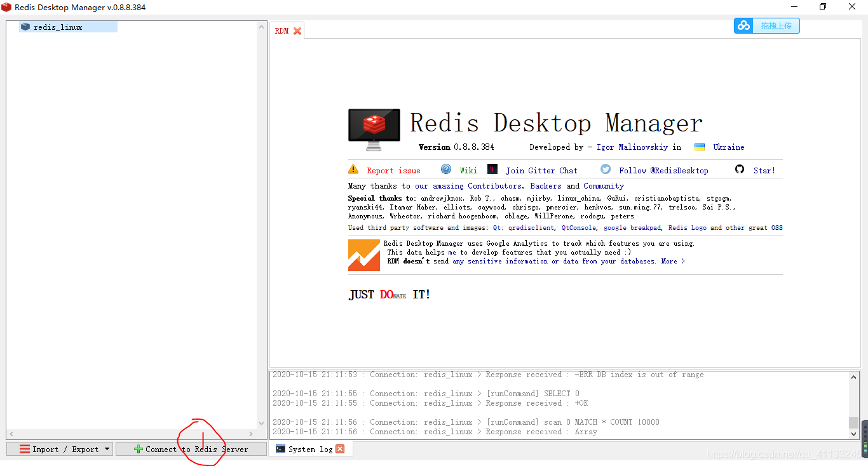The height and width of the screenshot is (466, 868).
Task: Open the Redis Logo link
Action: pos(687,227)
